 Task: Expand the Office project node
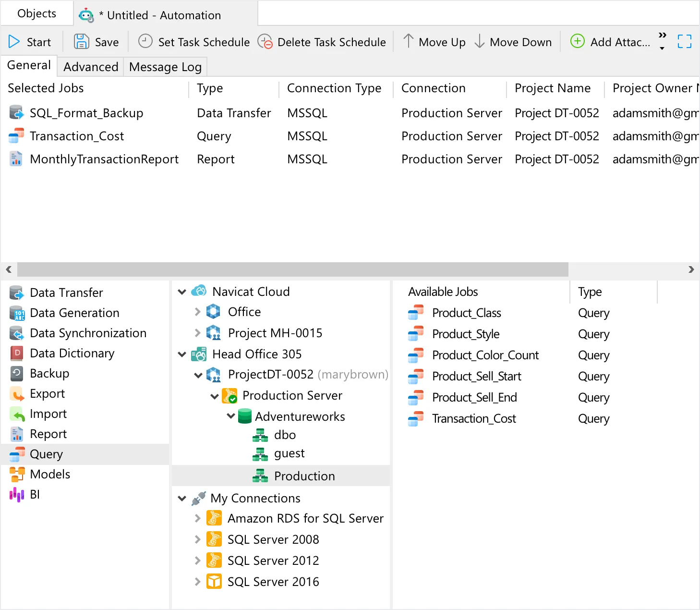197,312
